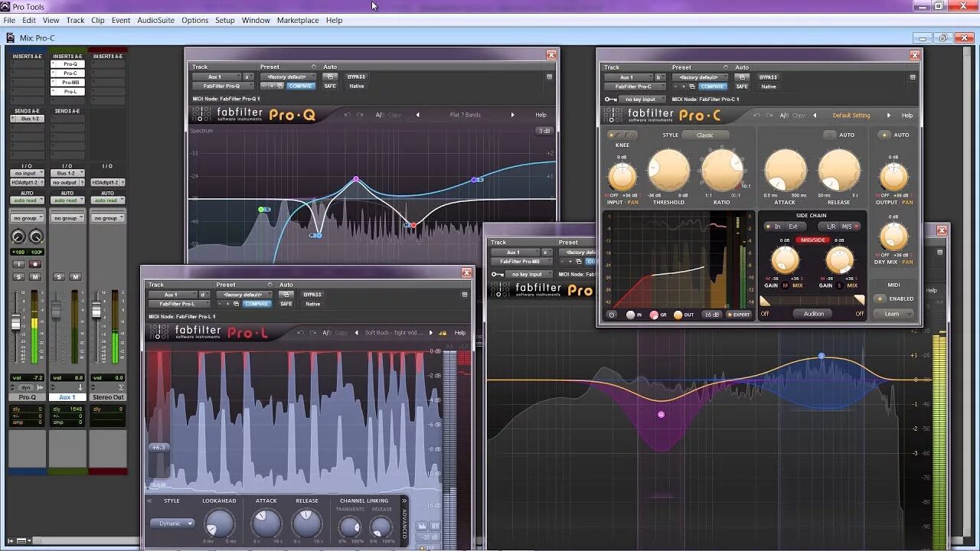Open Pro-L STYLE Dynamic dropdown
The width and height of the screenshot is (980, 551).
[172, 524]
